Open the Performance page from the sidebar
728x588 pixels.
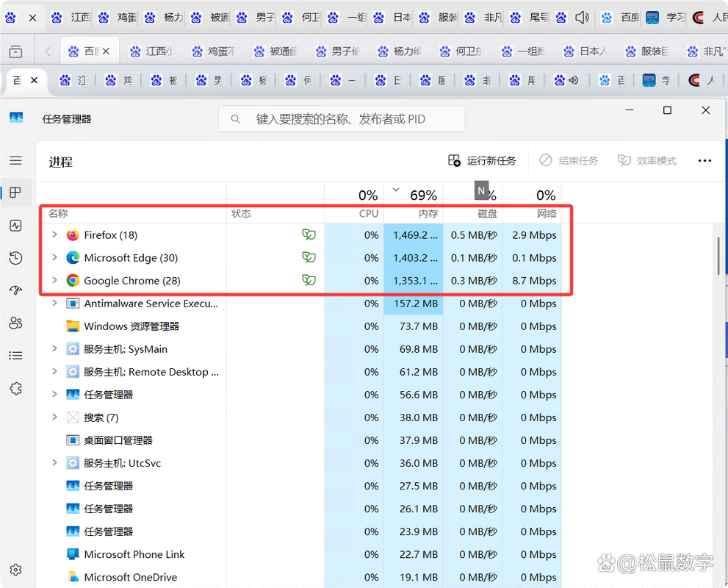coord(15,226)
